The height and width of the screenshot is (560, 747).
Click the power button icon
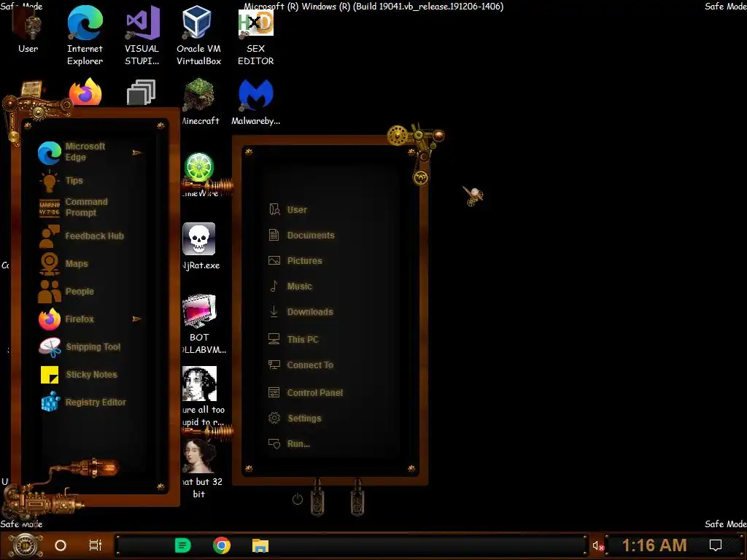click(298, 499)
